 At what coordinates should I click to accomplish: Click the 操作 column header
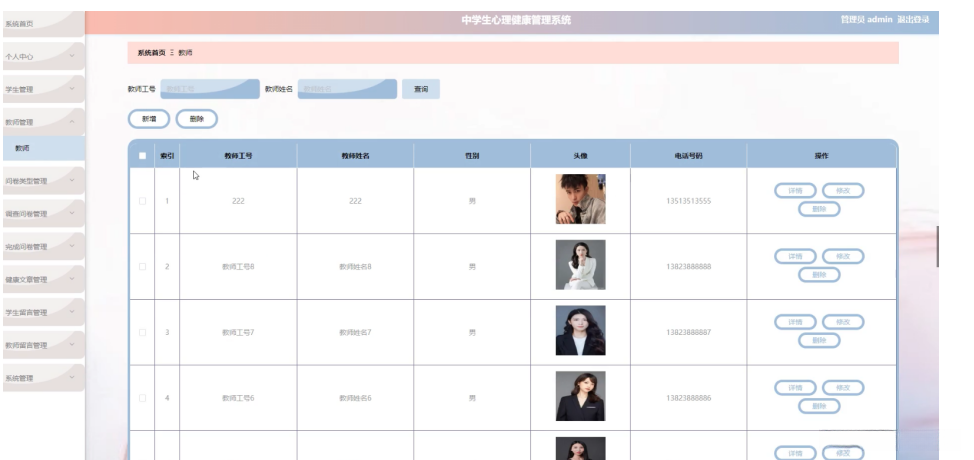coord(821,156)
